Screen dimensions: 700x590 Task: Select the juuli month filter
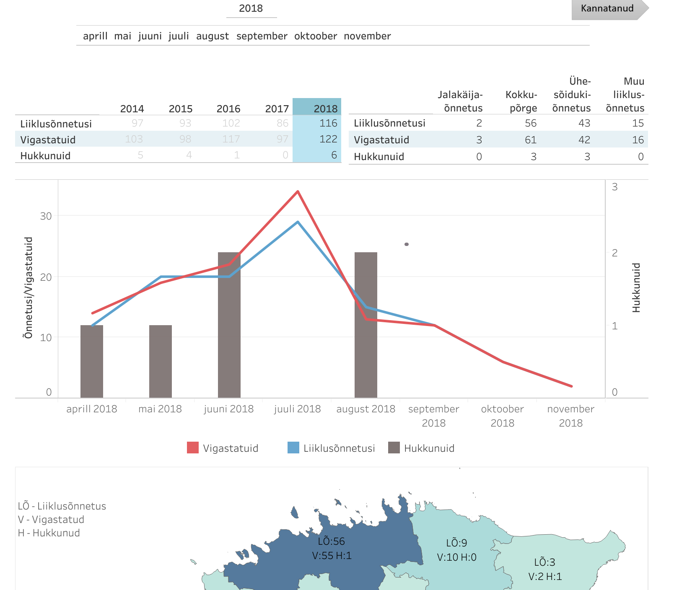tap(179, 36)
